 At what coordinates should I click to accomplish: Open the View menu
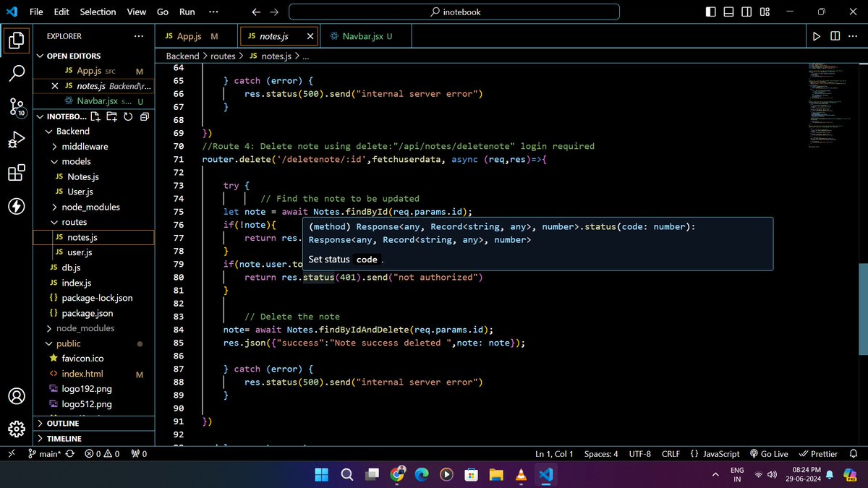point(136,12)
